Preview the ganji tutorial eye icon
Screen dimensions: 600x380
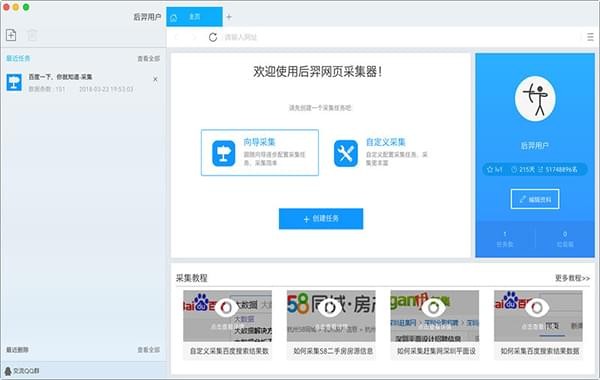pos(433,308)
